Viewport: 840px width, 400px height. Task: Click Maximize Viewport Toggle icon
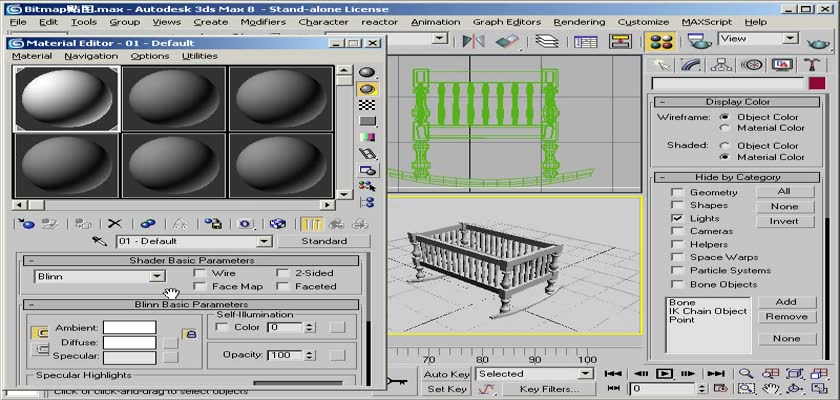(x=820, y=388)
